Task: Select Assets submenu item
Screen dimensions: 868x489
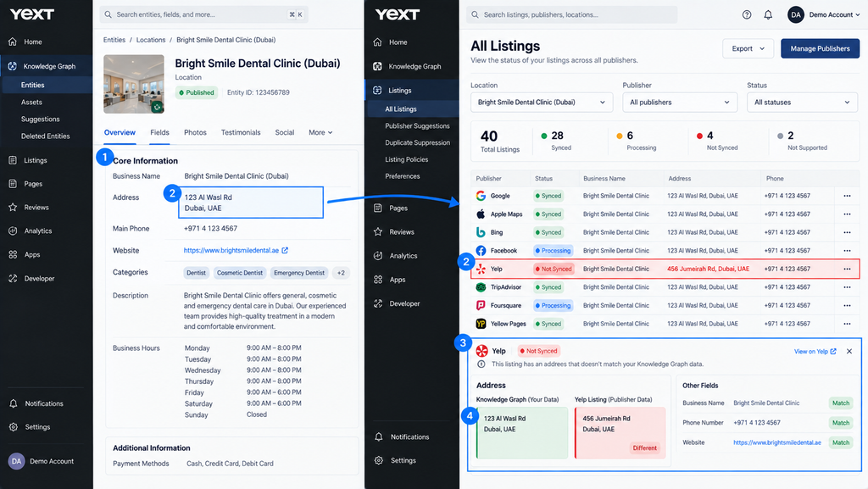Action: point(31,102)
